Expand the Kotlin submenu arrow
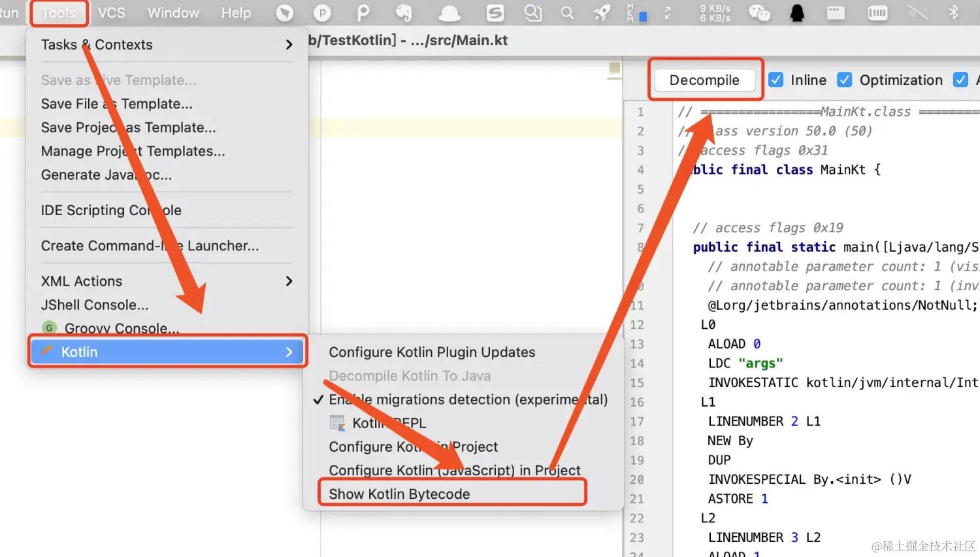Viewport: 980px width, 557px height. point(289,352)
